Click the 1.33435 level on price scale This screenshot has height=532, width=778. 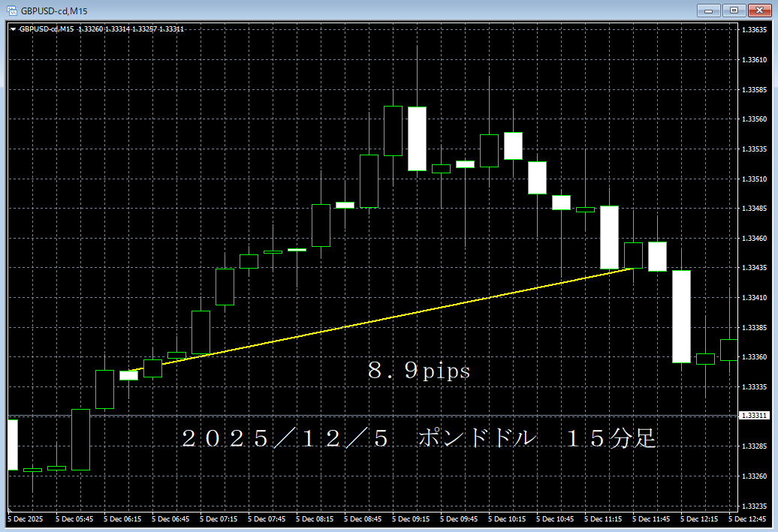pyautogui.click(x=753, y=268)
